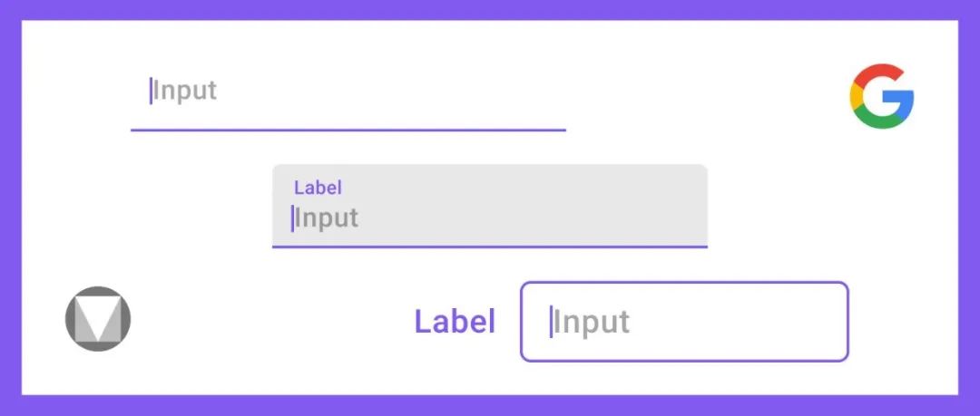Click the Input placeholder in top field

tap(185, 92)
